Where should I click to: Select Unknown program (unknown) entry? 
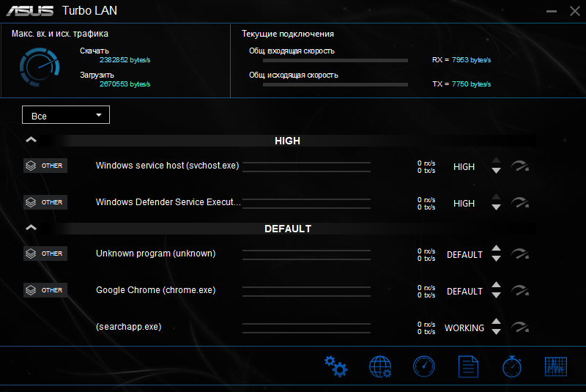point(156,254)
